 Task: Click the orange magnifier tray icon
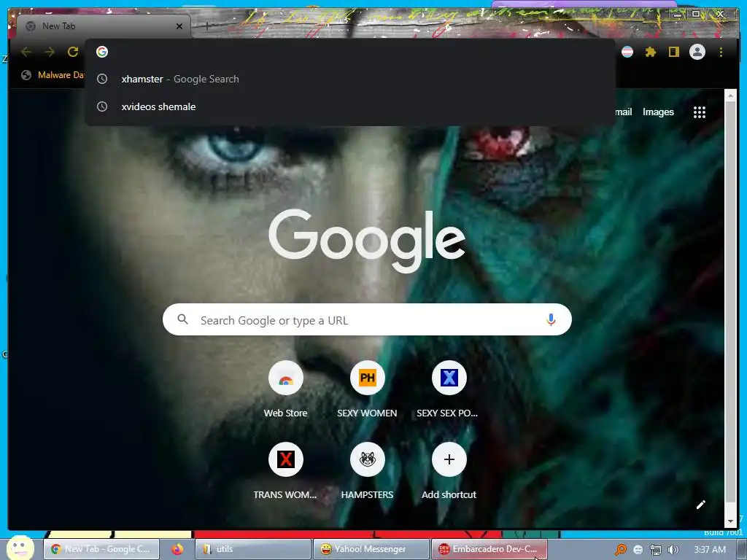click(620, 550)
